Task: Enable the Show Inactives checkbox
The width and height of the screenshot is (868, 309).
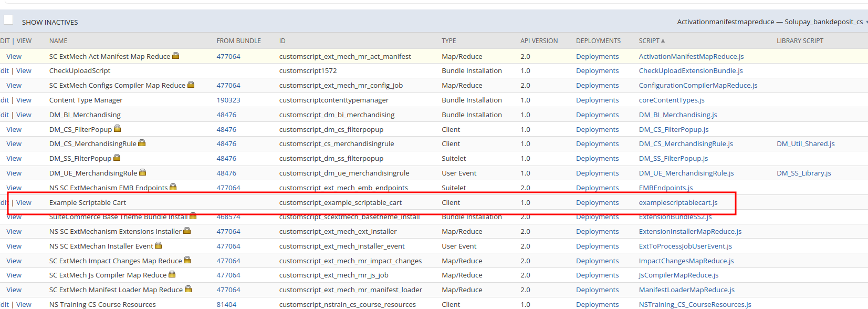Action: (8, 20)
